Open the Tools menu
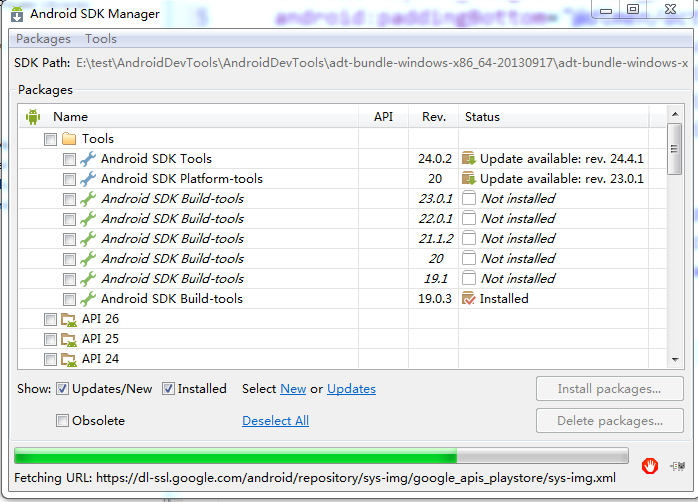The width and height of the screenshot is (698, 502). pos(101,39)
